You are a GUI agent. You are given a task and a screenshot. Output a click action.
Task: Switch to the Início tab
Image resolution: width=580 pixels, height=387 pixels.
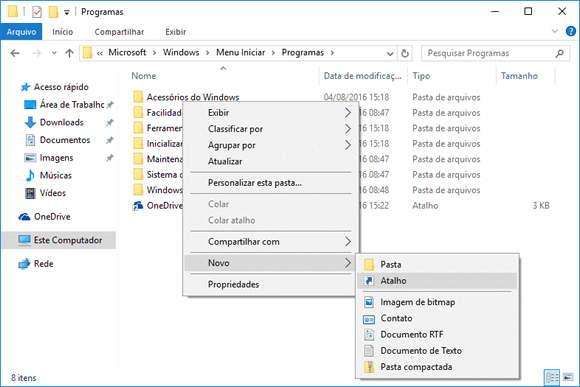point(63,32)
